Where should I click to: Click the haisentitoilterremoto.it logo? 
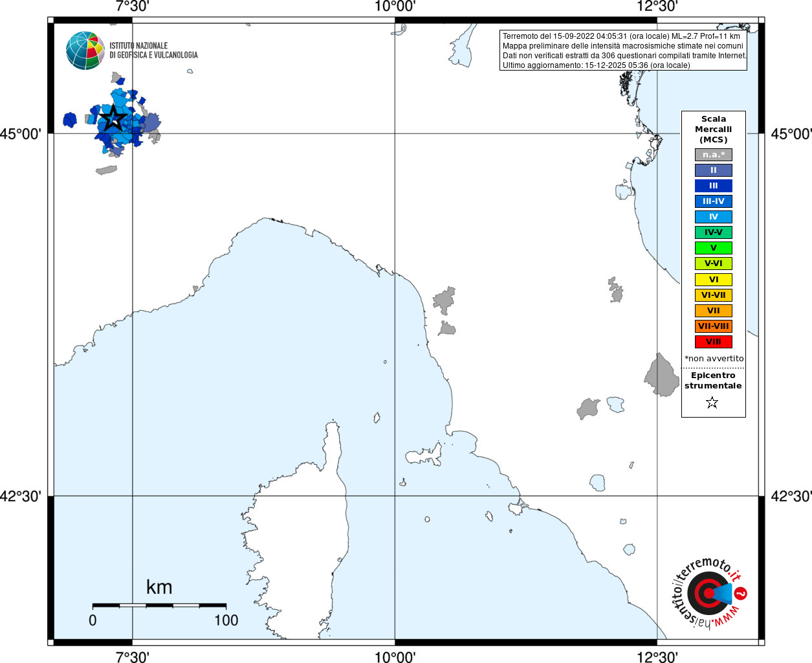(709, 592)
